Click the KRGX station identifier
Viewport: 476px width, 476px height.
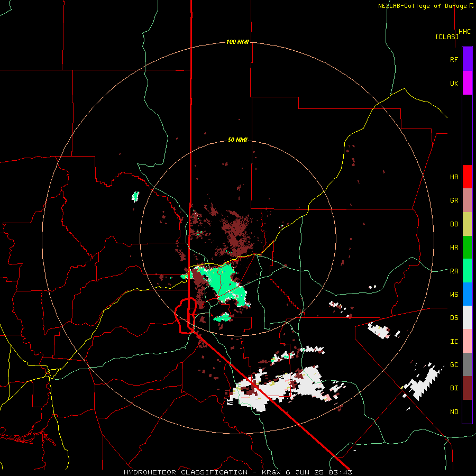272,472
